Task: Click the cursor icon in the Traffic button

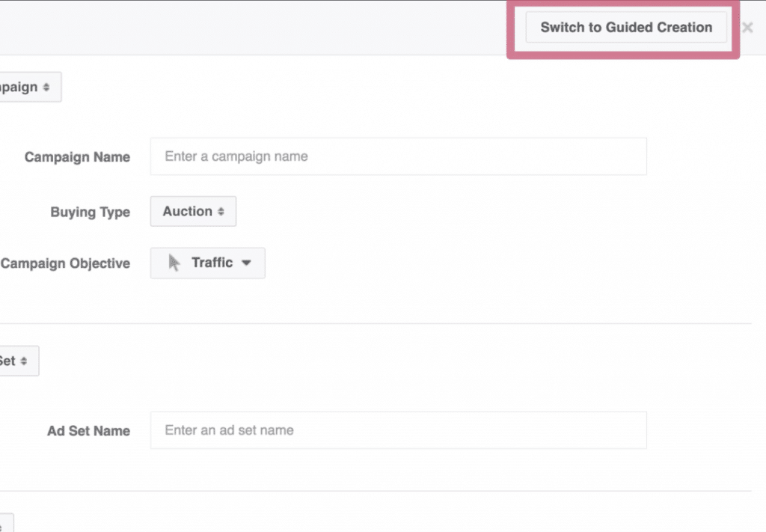Action: [174, 263]
